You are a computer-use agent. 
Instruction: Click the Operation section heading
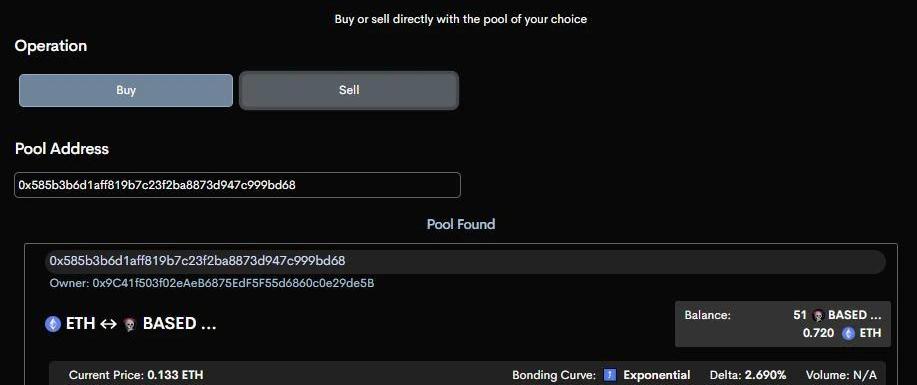tap(51, 46)
